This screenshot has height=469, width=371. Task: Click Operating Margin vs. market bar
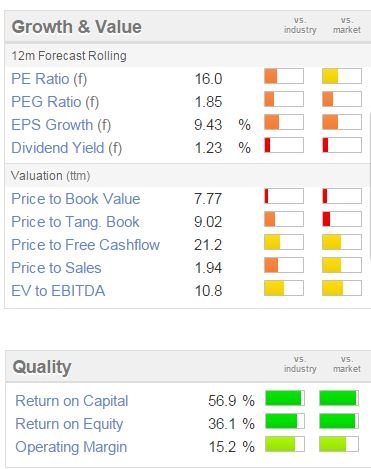tap(339, 444)
